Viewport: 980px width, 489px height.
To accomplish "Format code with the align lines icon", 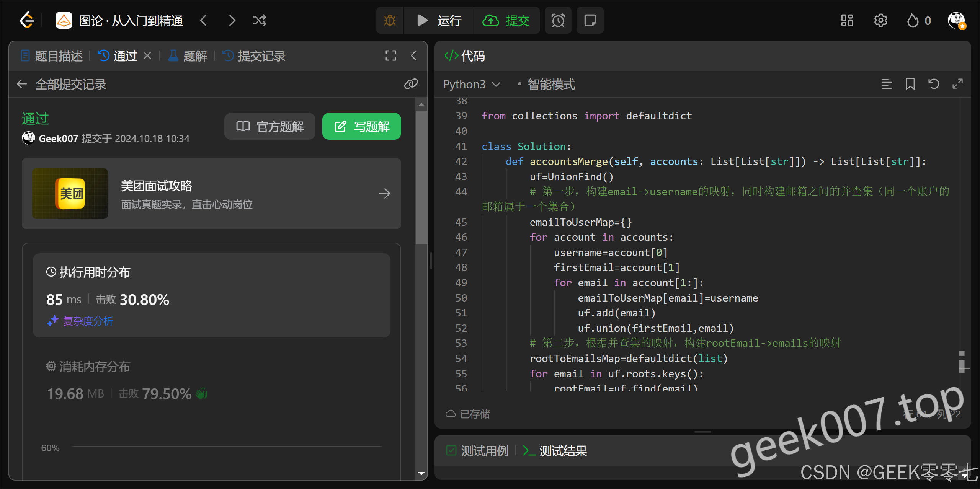I will click(887, 84).
